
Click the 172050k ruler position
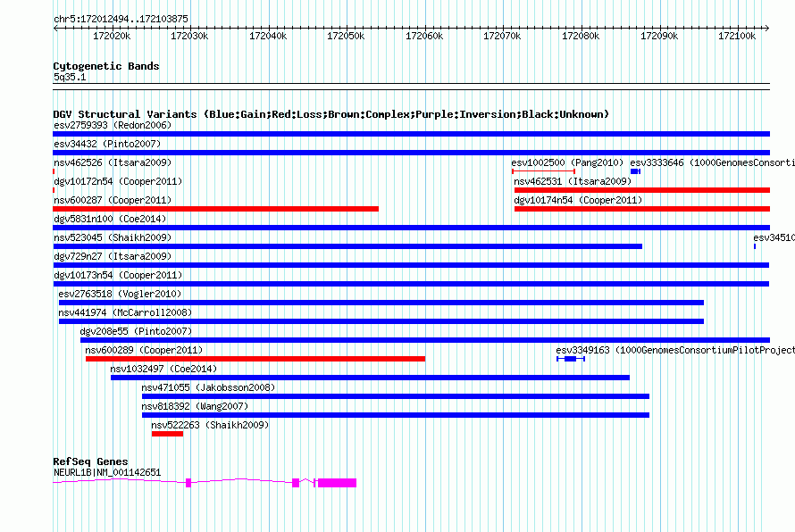346,36
